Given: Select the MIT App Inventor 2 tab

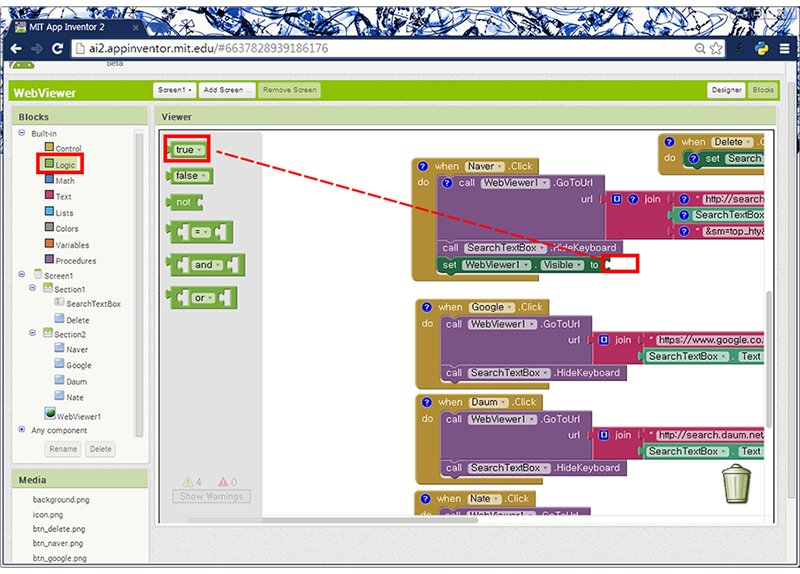Looking at the screenshot, I should tap(77, 28).
